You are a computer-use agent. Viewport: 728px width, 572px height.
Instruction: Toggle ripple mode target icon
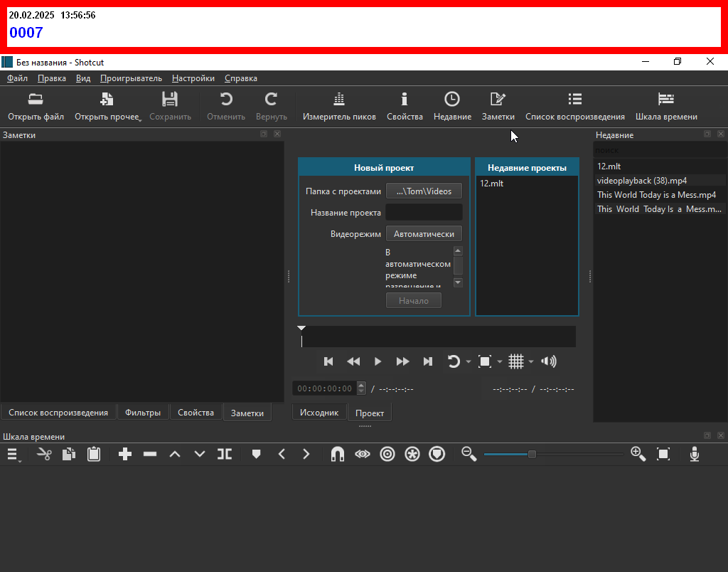pyautogui.click(x=387, y=454)
